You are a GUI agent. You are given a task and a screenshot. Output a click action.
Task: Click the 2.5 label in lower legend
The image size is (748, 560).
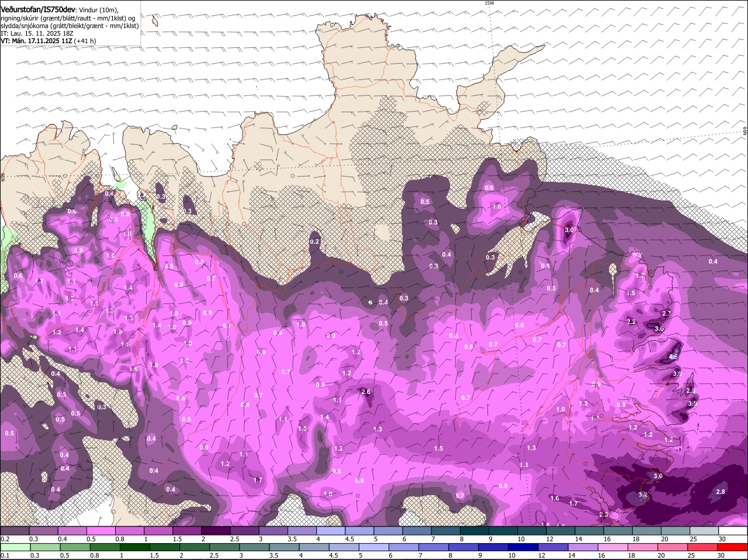[215, 555]
